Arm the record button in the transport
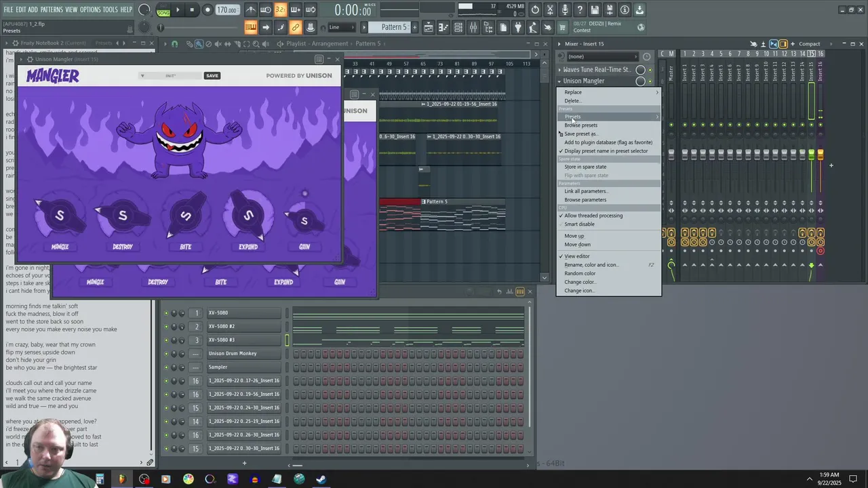This screenshot has width=868, height=488. pyautogui.click(x=207, y=10)
